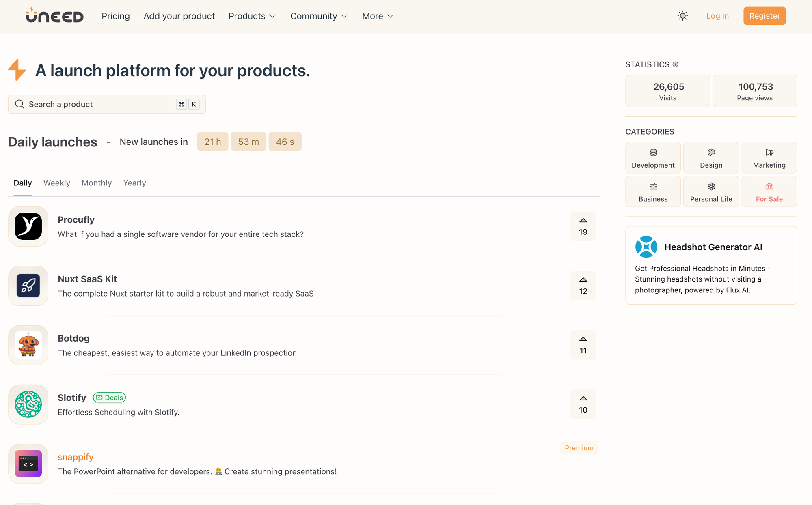Viewport: 812px width, 505px height.
Task: Click the Headshot Generator AI logo
Action: [646, 247]
